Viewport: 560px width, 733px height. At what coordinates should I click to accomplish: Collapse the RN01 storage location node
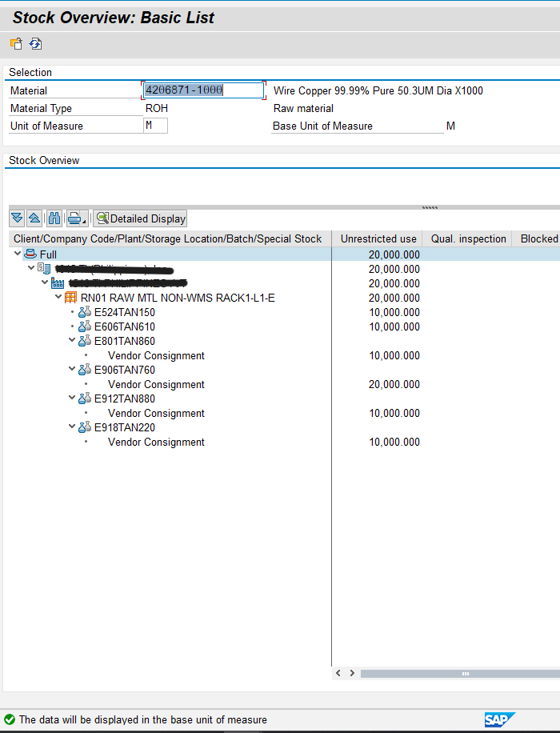tap(58, 297)
